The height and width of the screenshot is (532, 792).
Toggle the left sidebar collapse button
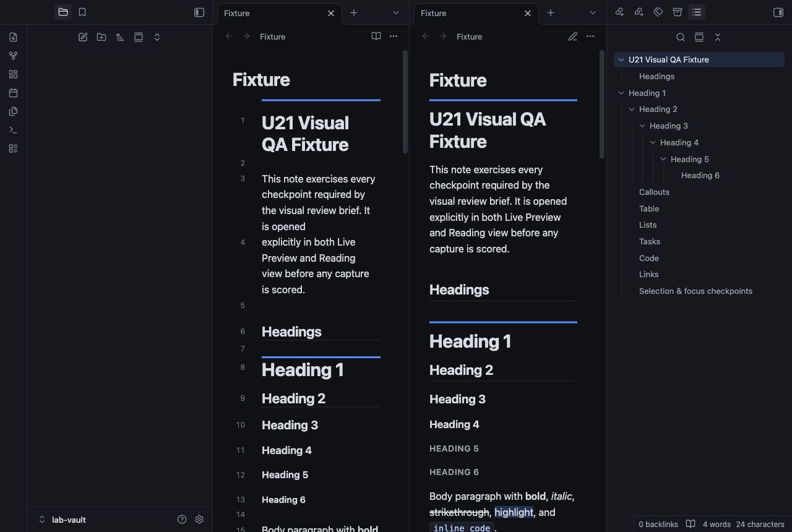pos(199,12)
